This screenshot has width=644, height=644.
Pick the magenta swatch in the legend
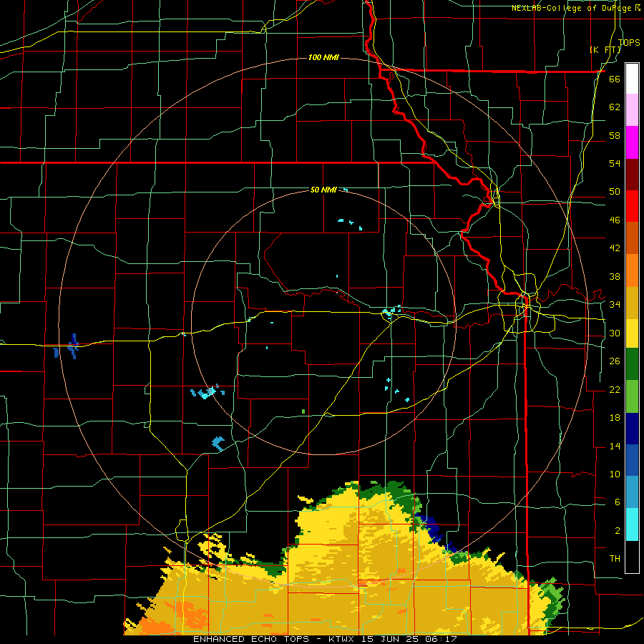[x=632, y=142]
